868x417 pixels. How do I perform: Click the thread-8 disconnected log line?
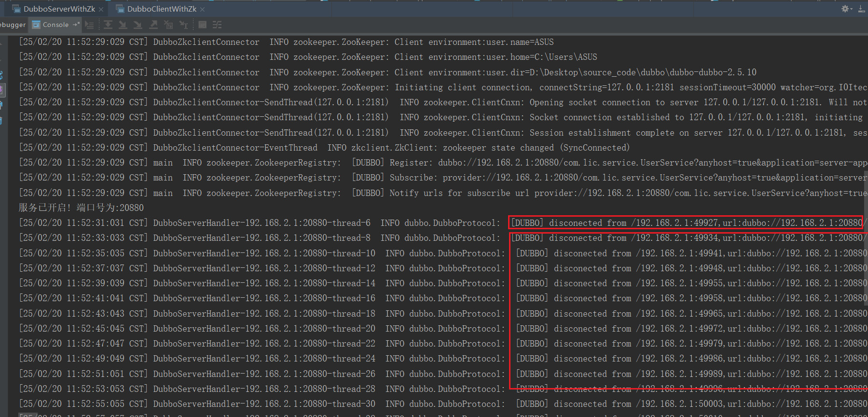(443, 238)
